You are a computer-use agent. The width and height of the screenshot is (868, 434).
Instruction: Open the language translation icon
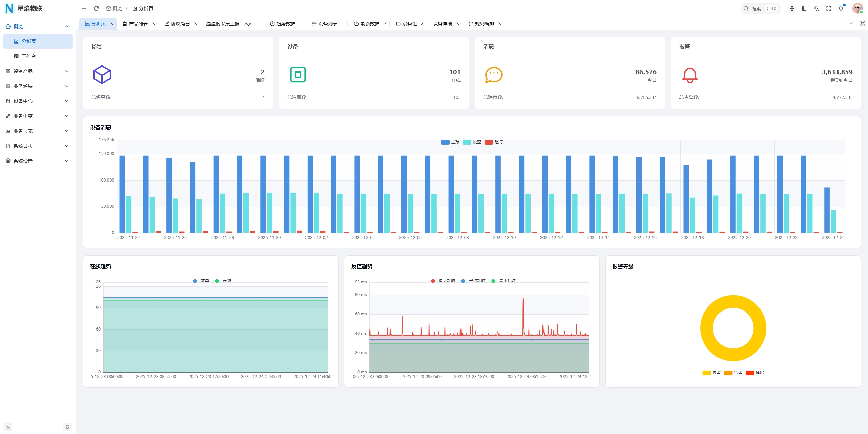pyautogui.click(x=816, y=8)
